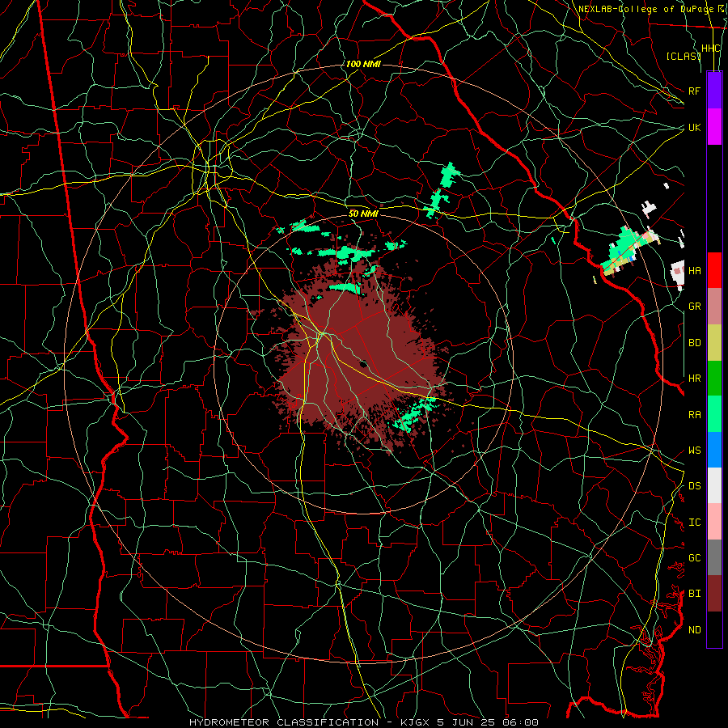The image size is (728, 728).
Task: Click the mint green RA legend swatch
Action: pos(714,414)
